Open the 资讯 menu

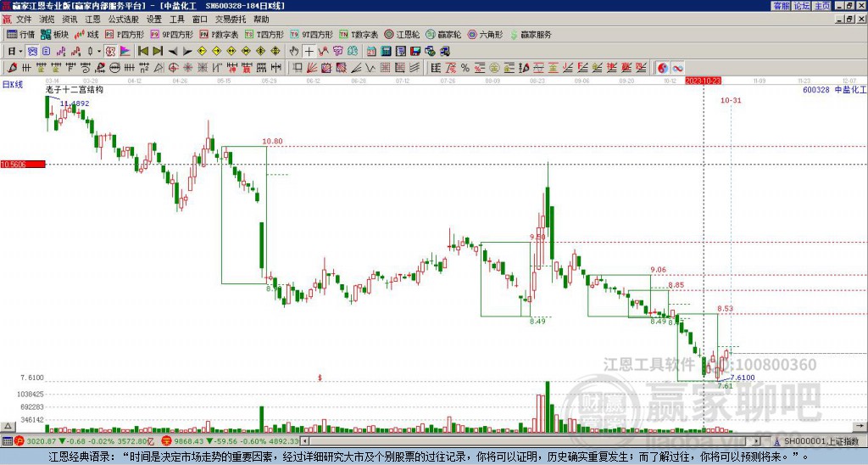pos(70,20)
